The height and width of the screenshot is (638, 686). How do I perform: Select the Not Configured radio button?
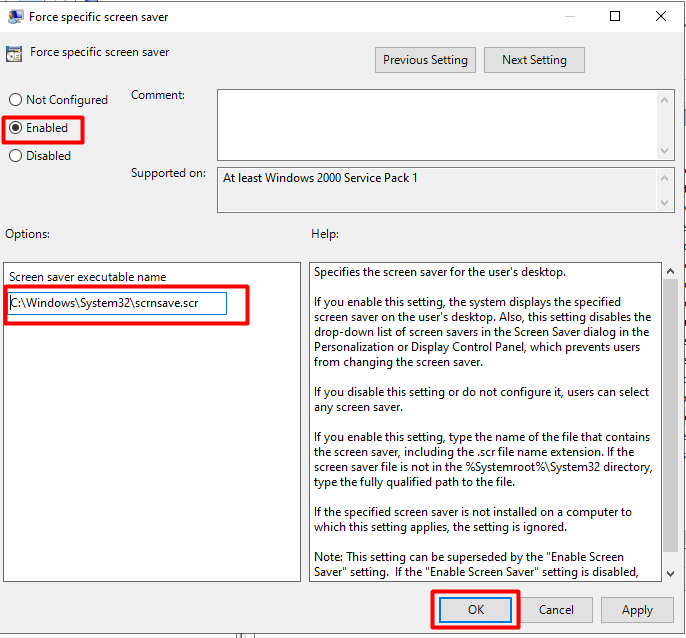tap(15, 100)
